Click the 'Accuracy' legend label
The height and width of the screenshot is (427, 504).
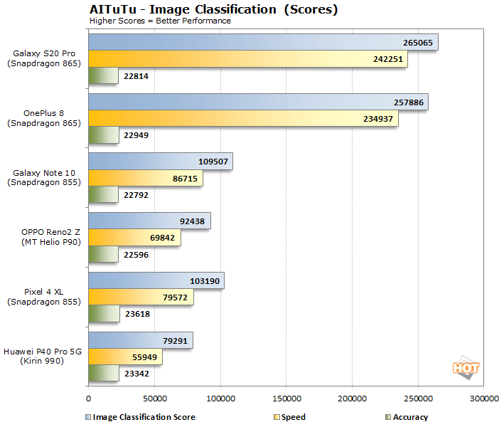(x=410, y=417)
